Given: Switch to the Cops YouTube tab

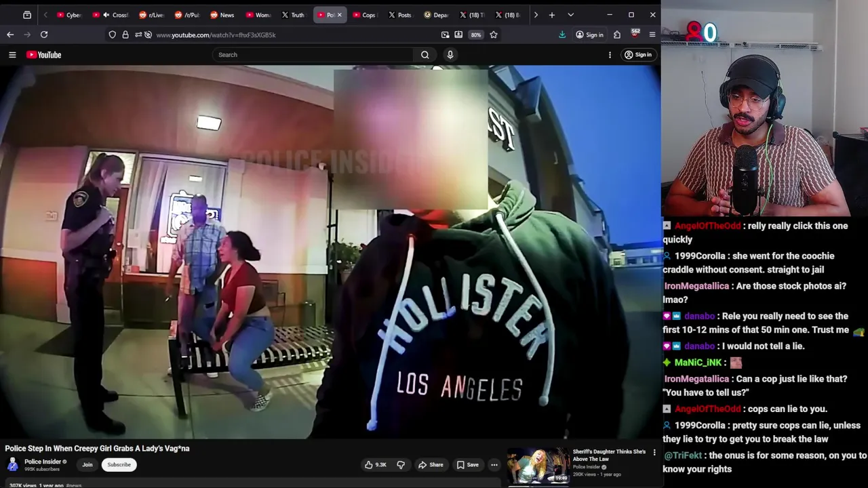Looking at the screenshot, I should click(365, 15).
